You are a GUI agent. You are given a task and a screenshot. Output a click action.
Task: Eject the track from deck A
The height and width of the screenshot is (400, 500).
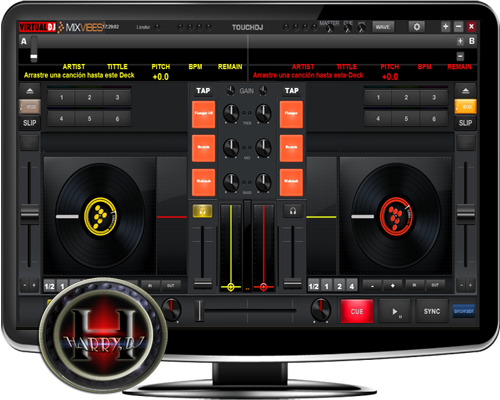pyautogui.click(x=30, y=91)
